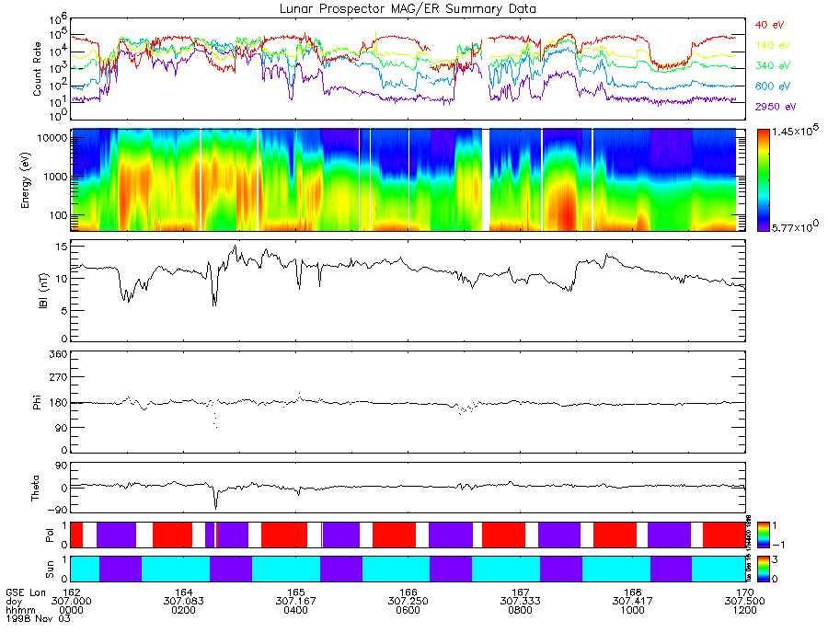
Task: Click the 'Sun' panel axis label
Action: coord(50,569)
